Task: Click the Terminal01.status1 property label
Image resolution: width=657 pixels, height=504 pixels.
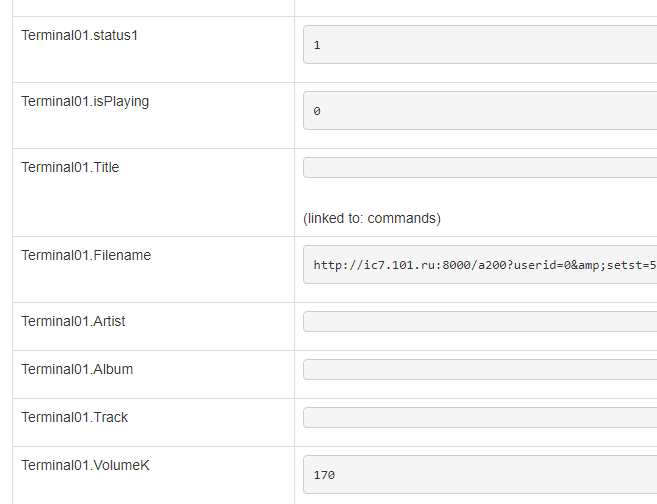Action: [x=78, y=35]
